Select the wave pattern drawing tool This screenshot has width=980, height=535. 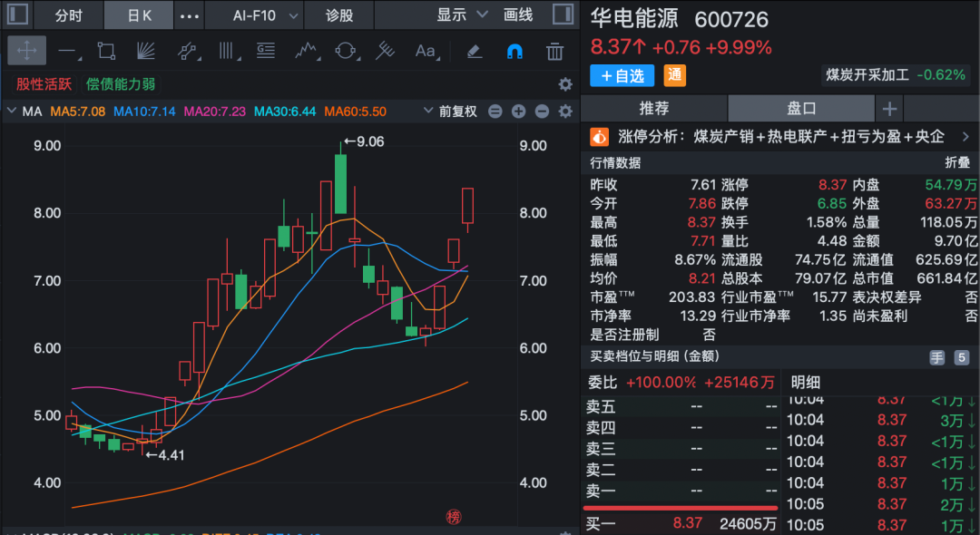(x=307, y=51)
